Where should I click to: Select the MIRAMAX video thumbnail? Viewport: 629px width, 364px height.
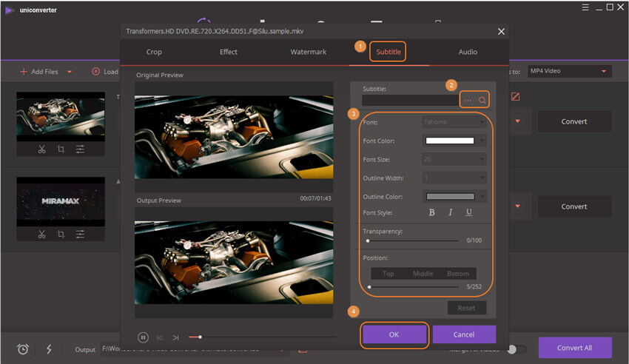61,202
